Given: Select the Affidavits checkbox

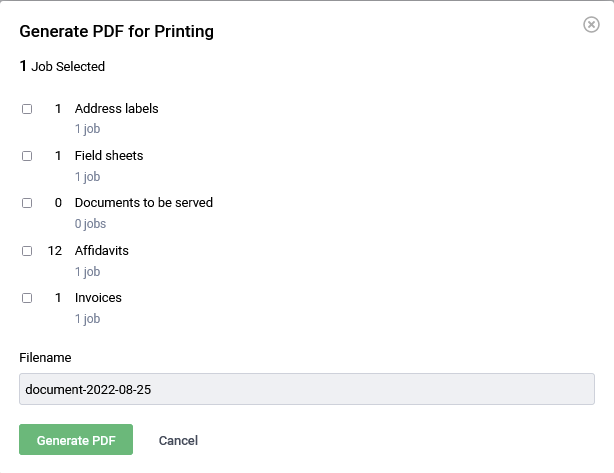Looking at the screenshot, I should tap(27, 251).
